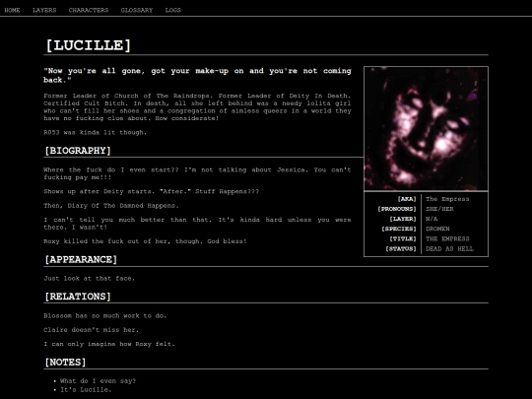
Task: Click the [LAYER] infobox label
Action: click(x=402, y=219)
